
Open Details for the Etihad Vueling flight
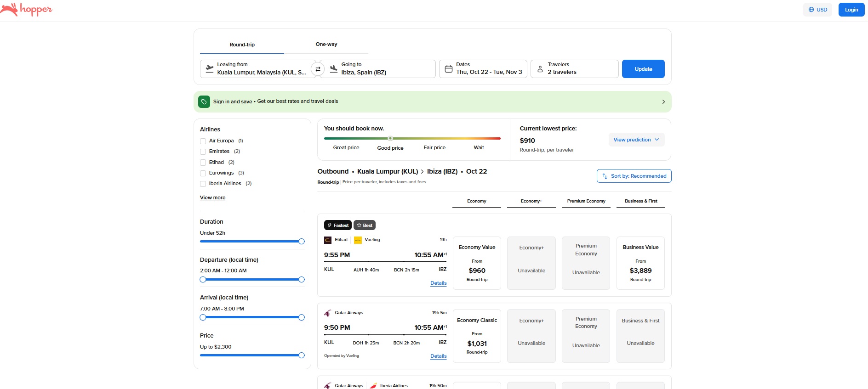(x=439, y=283)
